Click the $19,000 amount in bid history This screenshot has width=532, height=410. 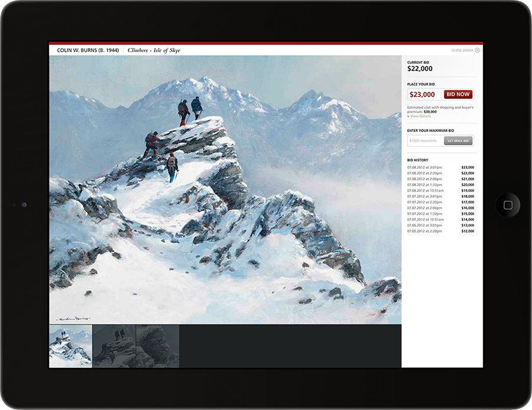pos(468,191)
